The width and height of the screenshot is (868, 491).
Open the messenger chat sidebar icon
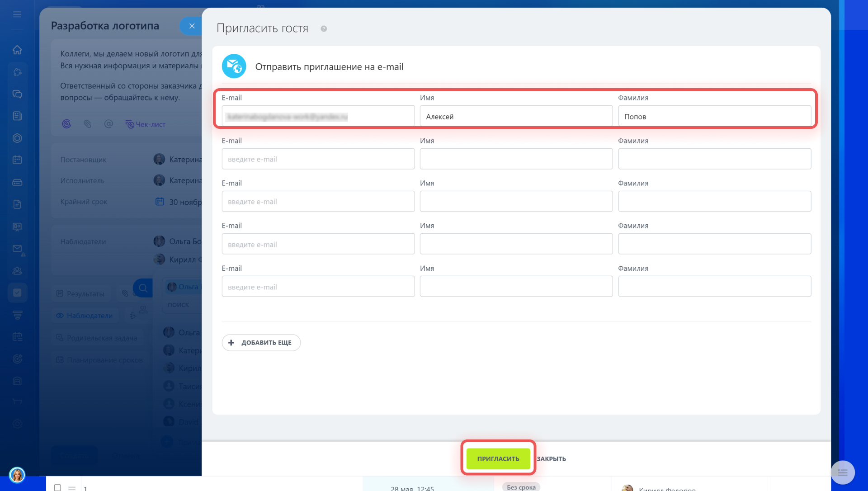pyautogui.click(x=17, y=94)
